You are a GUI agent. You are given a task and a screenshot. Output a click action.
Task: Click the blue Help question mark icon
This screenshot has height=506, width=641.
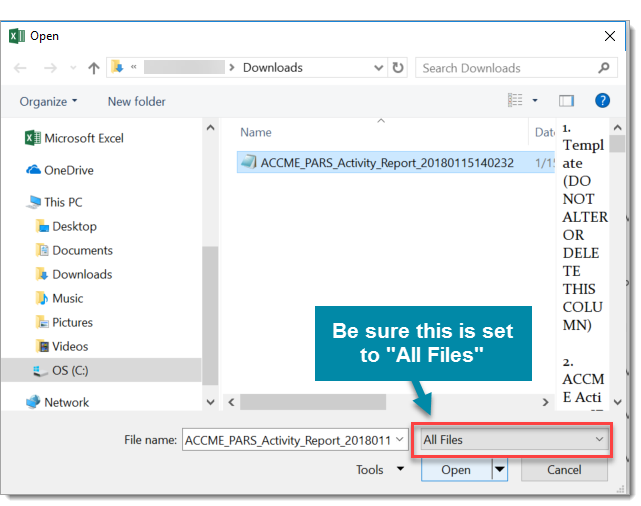[602, 101]
